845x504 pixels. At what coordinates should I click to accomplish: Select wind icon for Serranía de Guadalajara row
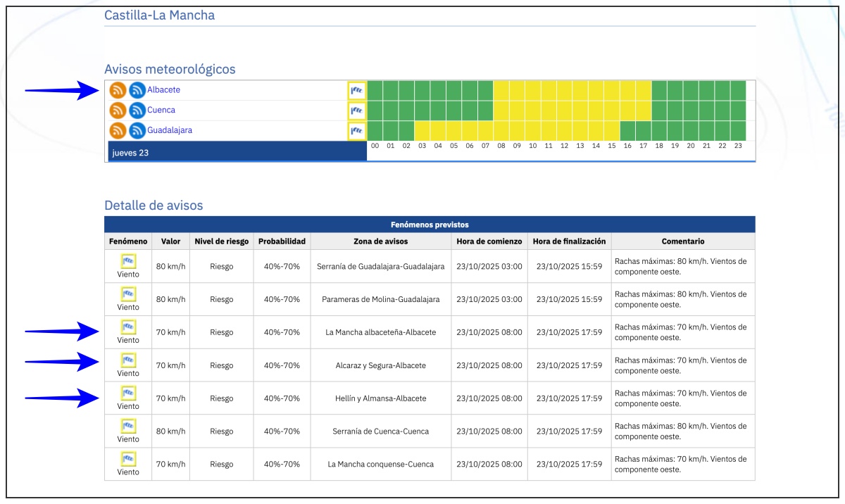128,262
